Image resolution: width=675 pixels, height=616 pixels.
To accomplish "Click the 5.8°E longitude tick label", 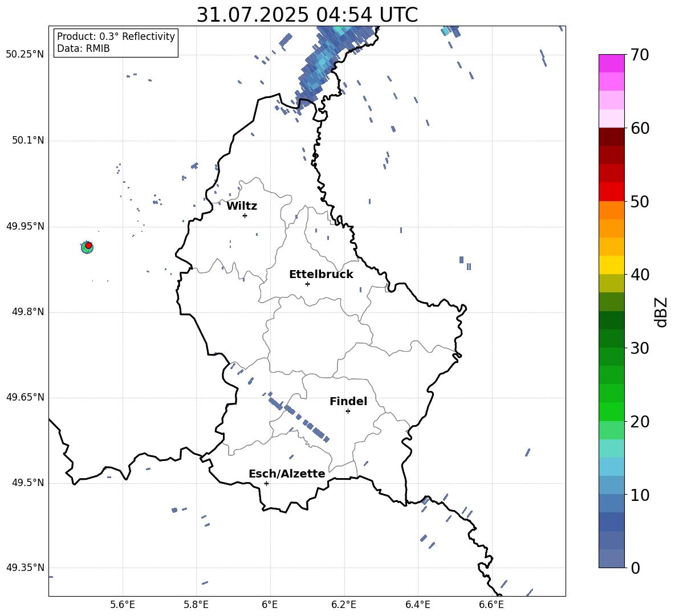I will (x=196, y=605).
